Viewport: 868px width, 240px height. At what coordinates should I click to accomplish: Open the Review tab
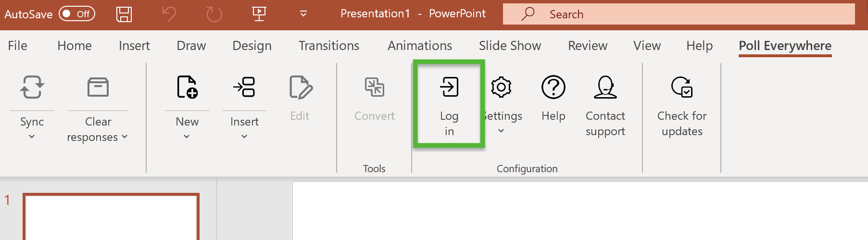[588, 46]
